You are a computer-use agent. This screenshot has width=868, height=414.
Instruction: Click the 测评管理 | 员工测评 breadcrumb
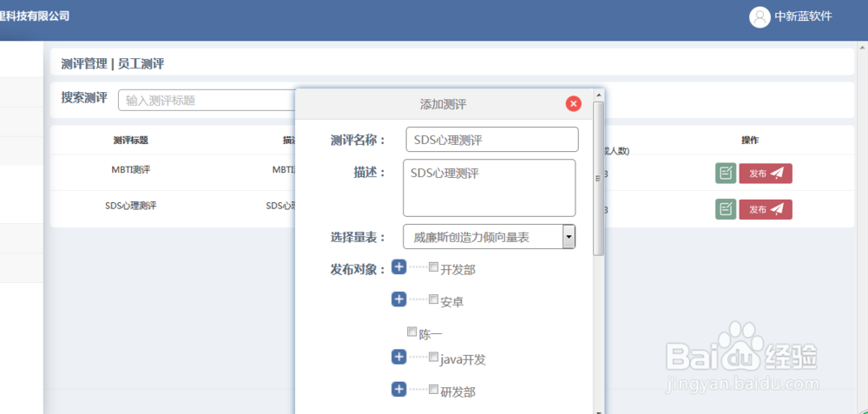pos(112,64)
